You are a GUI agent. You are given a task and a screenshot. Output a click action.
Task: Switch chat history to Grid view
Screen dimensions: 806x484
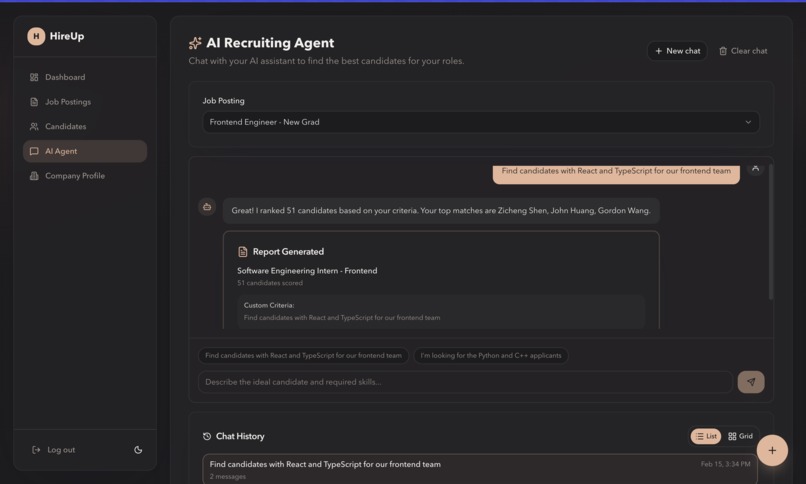pyautogui.click(x=740, y=436)
